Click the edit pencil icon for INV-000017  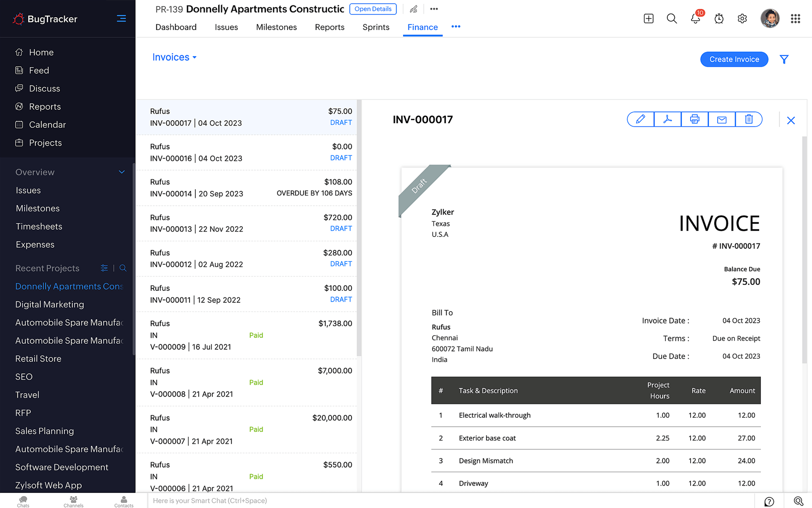point(640,119)
